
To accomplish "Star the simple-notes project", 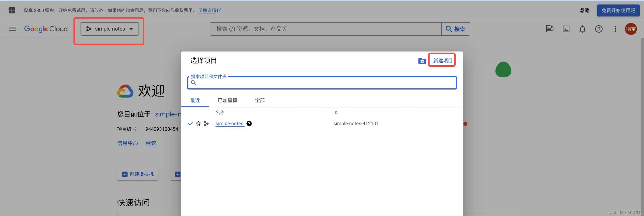I will [x=198, y=124].
